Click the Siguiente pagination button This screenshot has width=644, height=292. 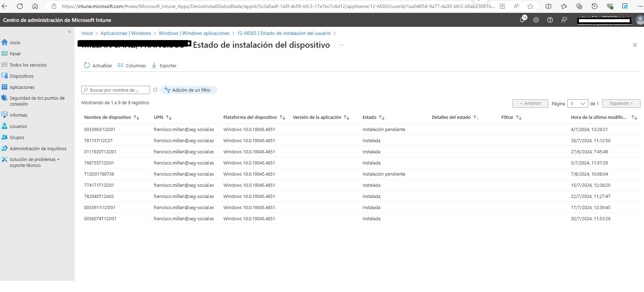pos(621,103)
